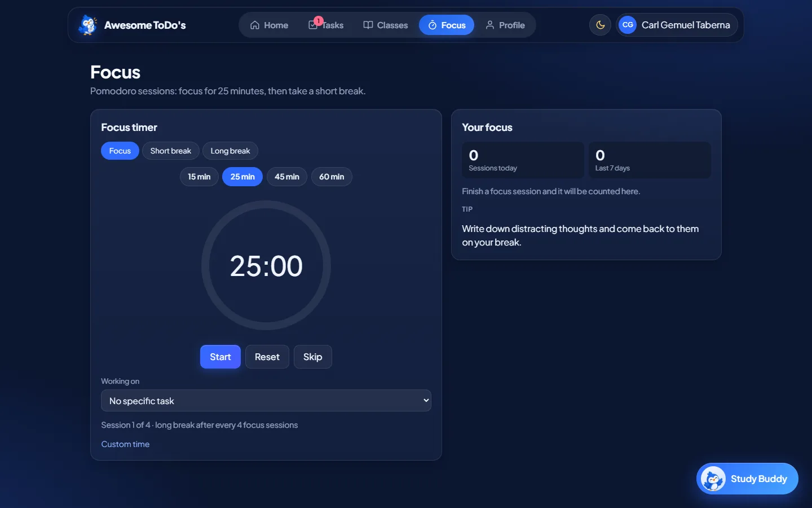Set duration to 60 min
Screen dimensions: 812x508
[x=332, y=177]
